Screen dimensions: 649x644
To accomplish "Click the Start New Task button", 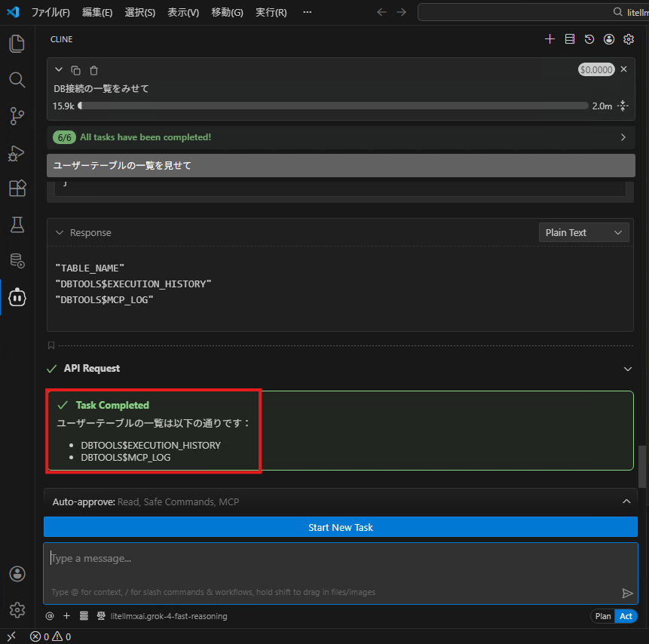I will point(340,527).
